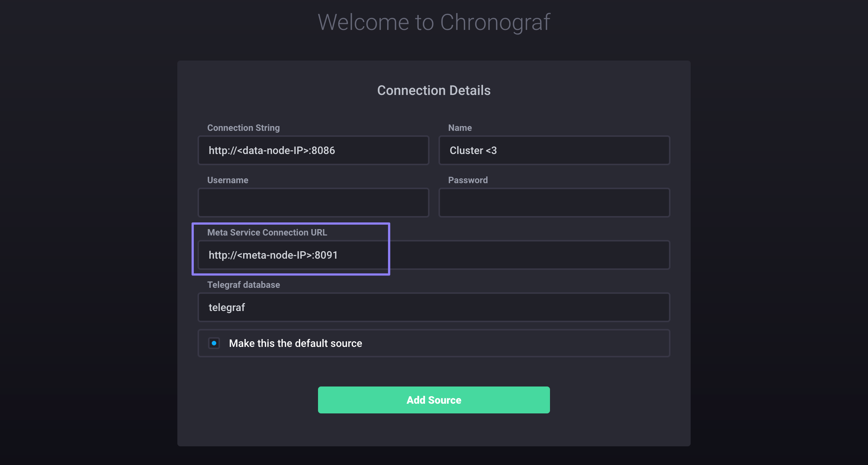Toggle "Make this the default source" checkbox
This screenshot has width=868, height=465.
[214, 343]
